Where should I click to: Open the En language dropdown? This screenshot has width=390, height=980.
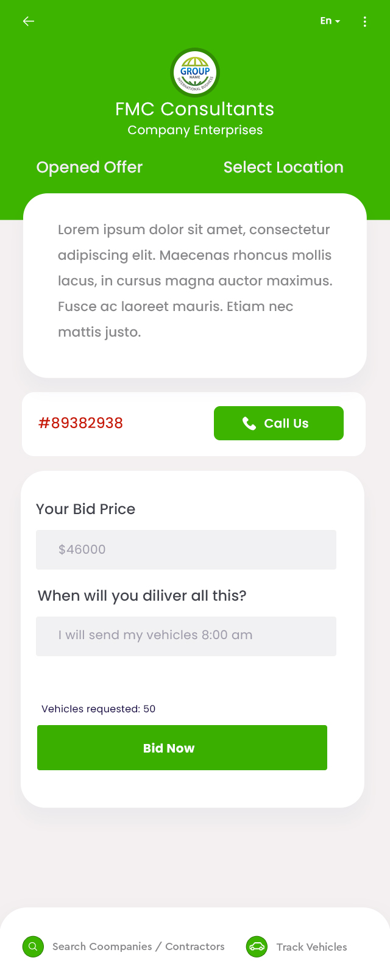(330, 21)
